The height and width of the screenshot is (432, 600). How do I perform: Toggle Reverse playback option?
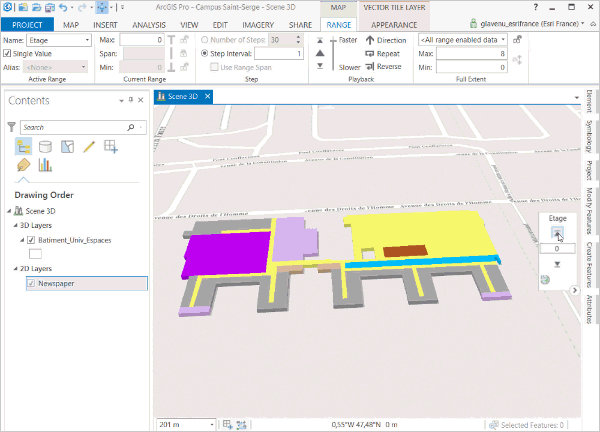pos(383,67)
